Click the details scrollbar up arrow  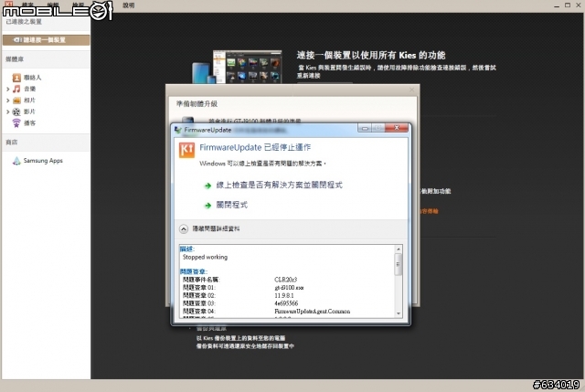[x=399, y=249]
